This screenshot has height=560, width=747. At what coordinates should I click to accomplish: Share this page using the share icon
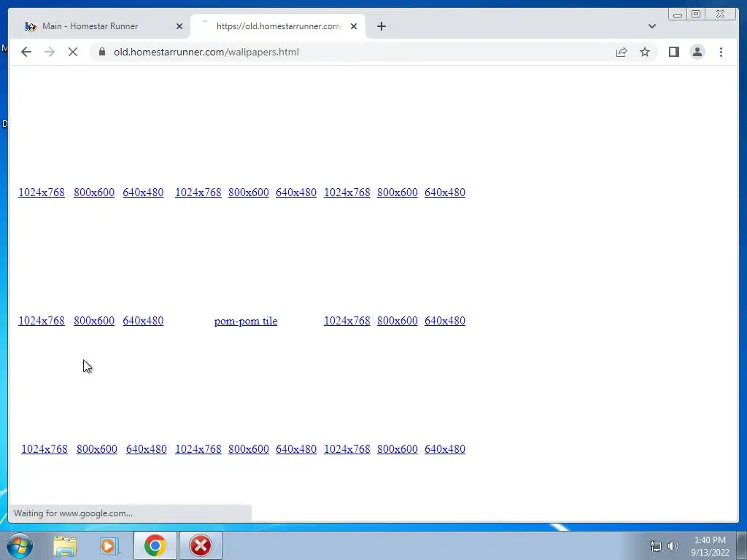click(x=622, y=52)
